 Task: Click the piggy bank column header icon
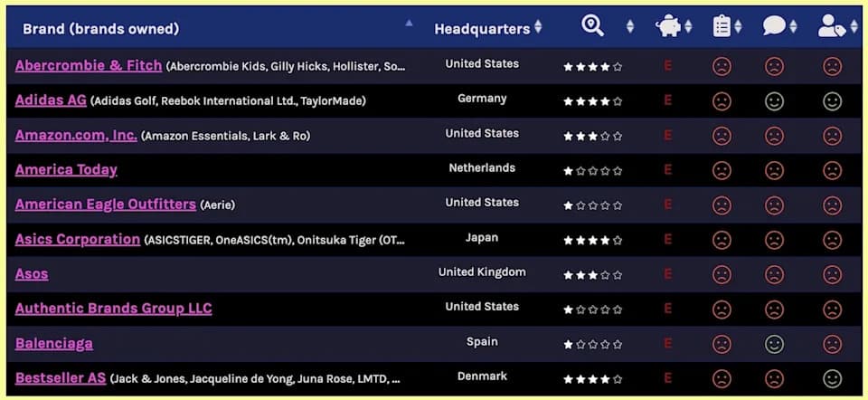pyautogui.click(x=668, y=26)
